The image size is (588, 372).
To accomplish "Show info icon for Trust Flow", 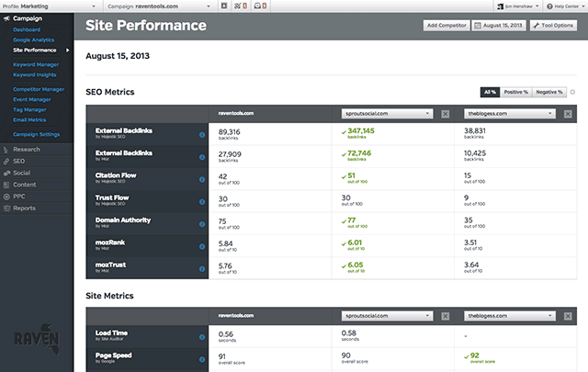I will pos(202,202).
